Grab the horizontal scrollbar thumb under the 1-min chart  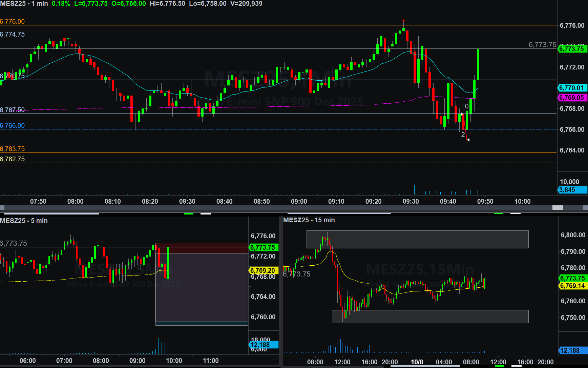pos(558,208)
